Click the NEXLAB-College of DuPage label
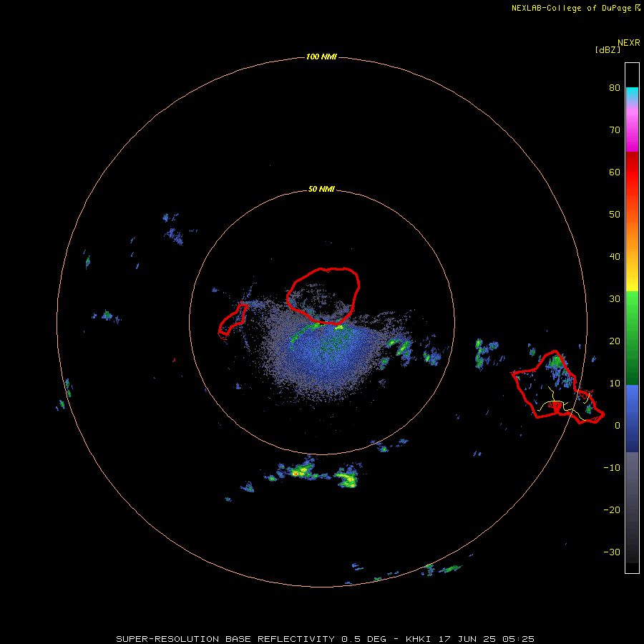The height and width of the screenshot is (644, 644). (571, 8)
